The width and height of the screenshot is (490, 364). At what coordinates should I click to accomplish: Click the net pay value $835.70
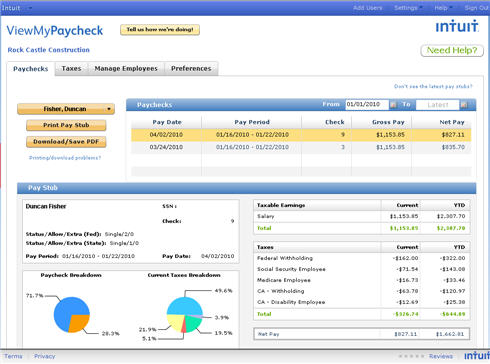coord(453,147)
